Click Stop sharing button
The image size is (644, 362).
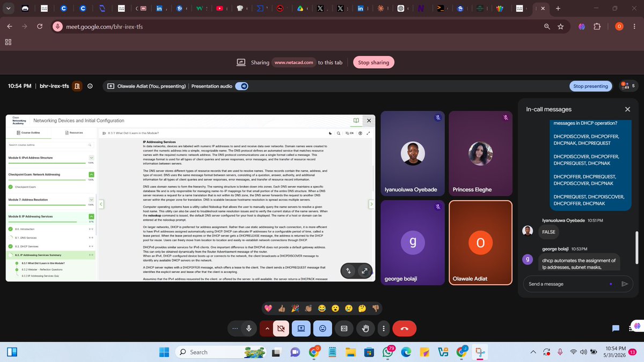[x=374, y=62]
